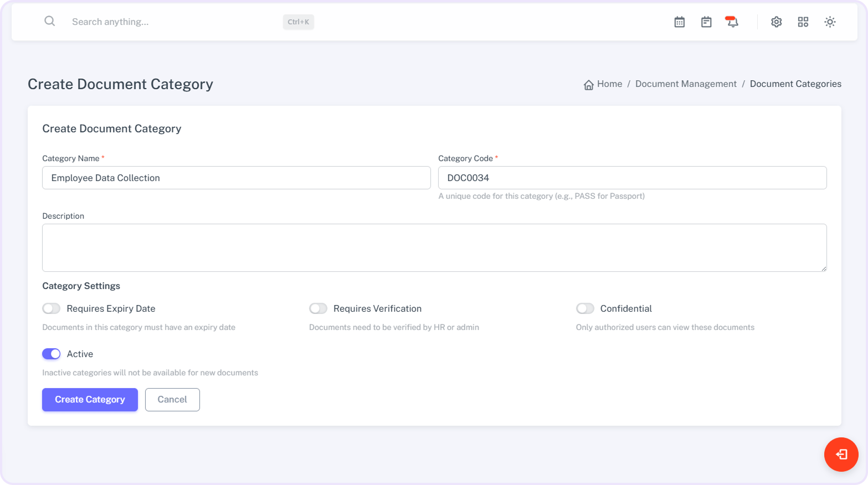The image size is (868, 485).
Task: Click the search magnifier icon
Action: (50, 22)
